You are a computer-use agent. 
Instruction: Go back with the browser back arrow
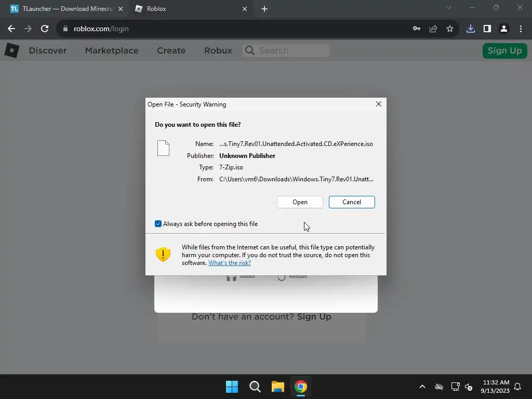11,29
